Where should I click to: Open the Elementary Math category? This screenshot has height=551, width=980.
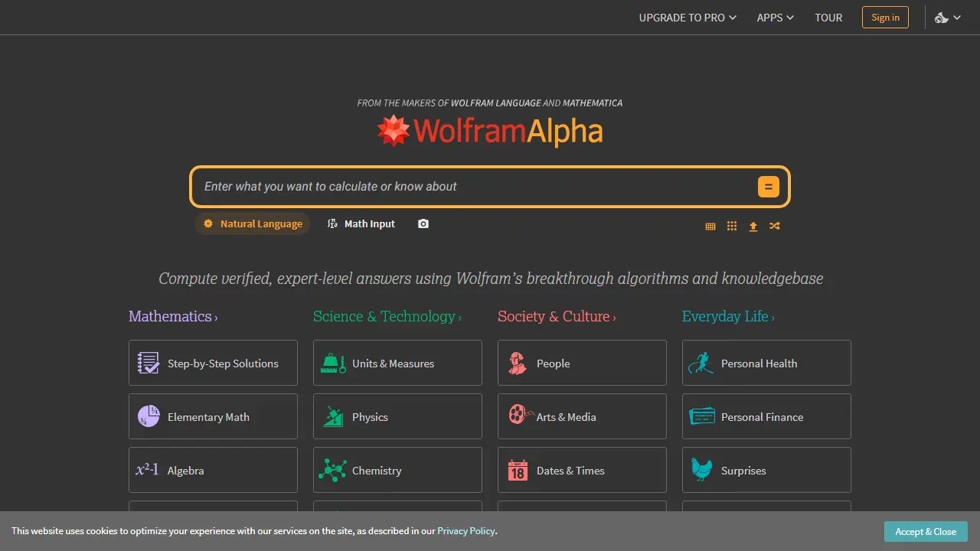(x=213, y=416)
